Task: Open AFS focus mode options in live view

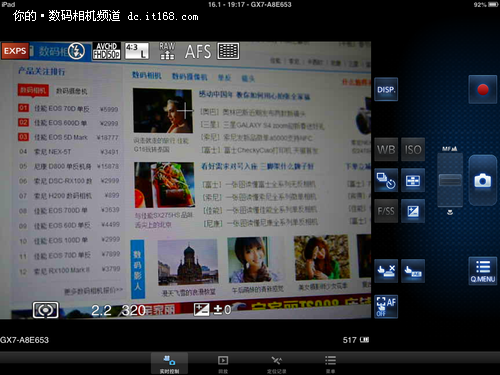Action: click(x=198, y=51)
